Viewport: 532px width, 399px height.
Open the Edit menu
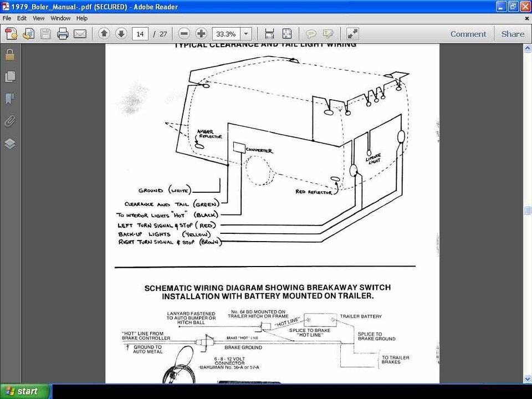[22, 18]
